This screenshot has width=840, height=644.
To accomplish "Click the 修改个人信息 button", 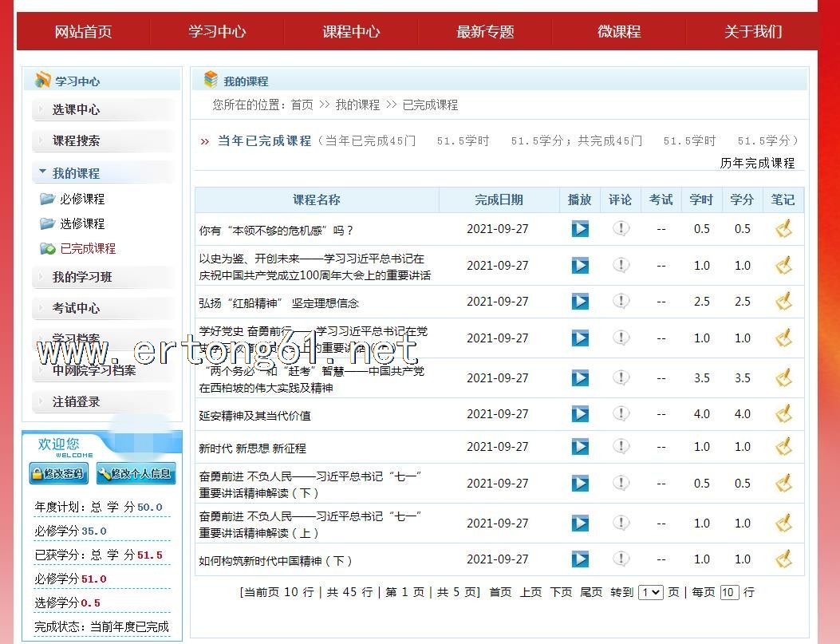I will pos(135,473).
